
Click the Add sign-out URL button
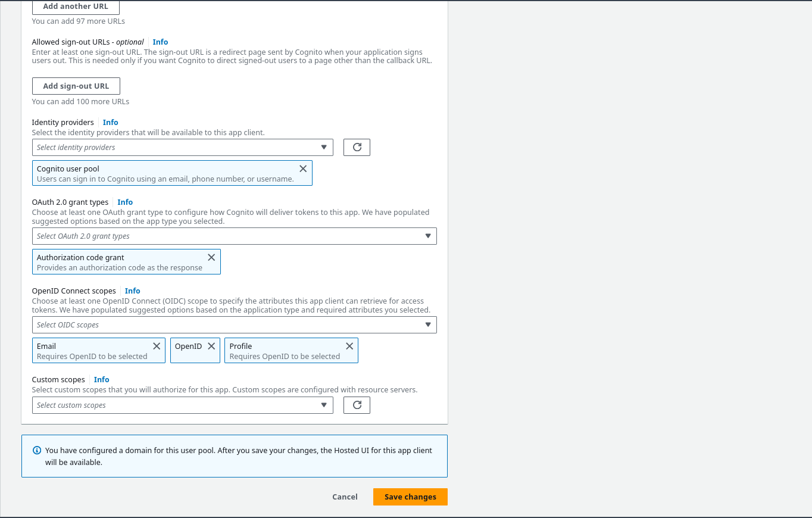click(x=76, y=86)
